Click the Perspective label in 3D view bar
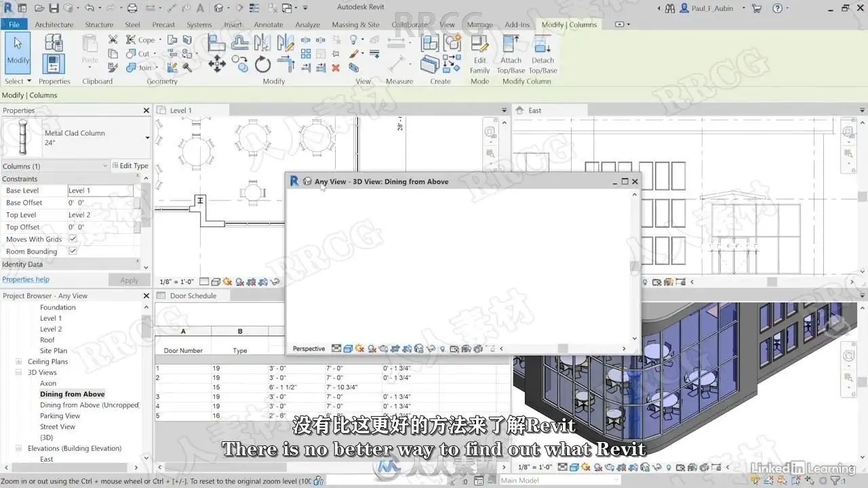 (309, 349)
